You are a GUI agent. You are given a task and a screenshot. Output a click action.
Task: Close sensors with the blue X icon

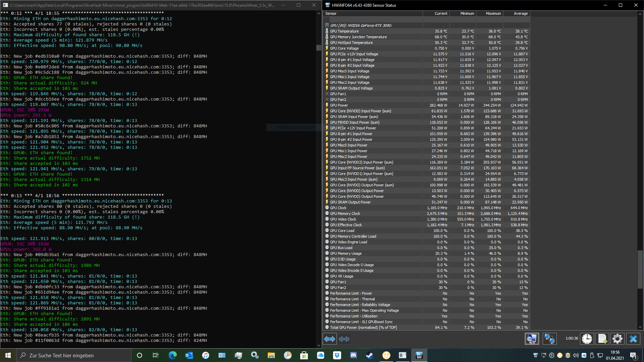point(633,339)
